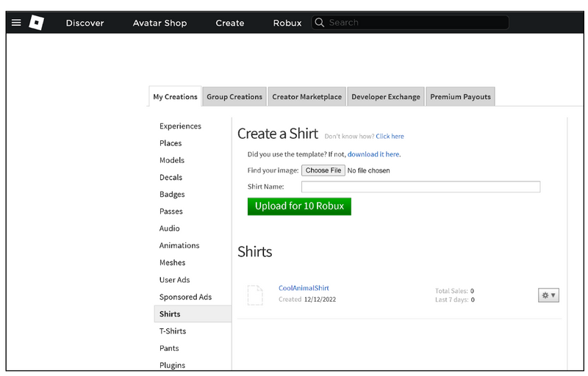
Task: Select Shirts in the sidebar
Action: pos(193,314)
